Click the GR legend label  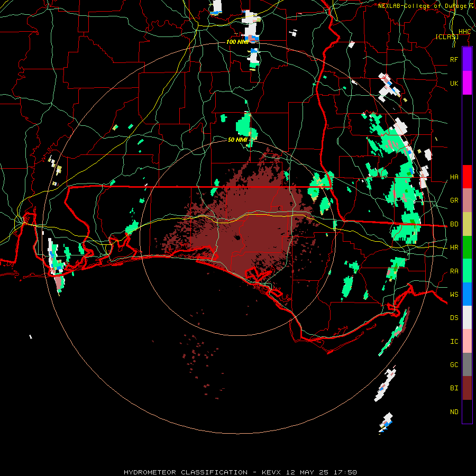tap(454, 200)
